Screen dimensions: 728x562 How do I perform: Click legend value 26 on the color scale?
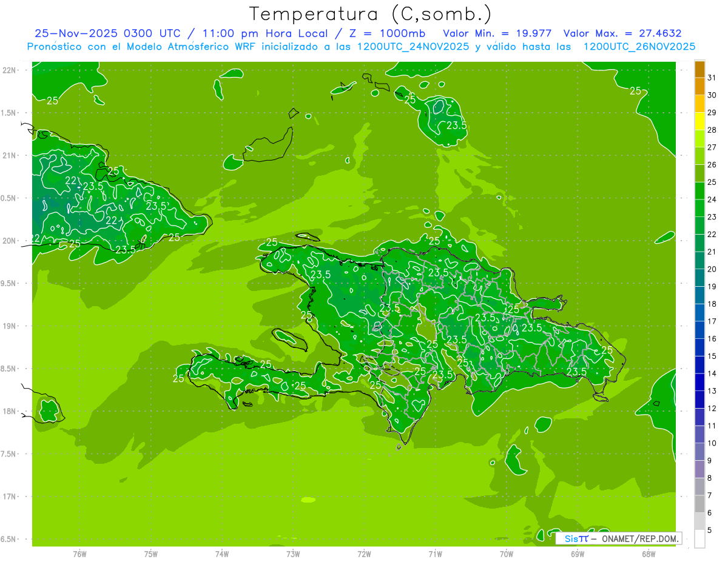(x=712, y=165)
